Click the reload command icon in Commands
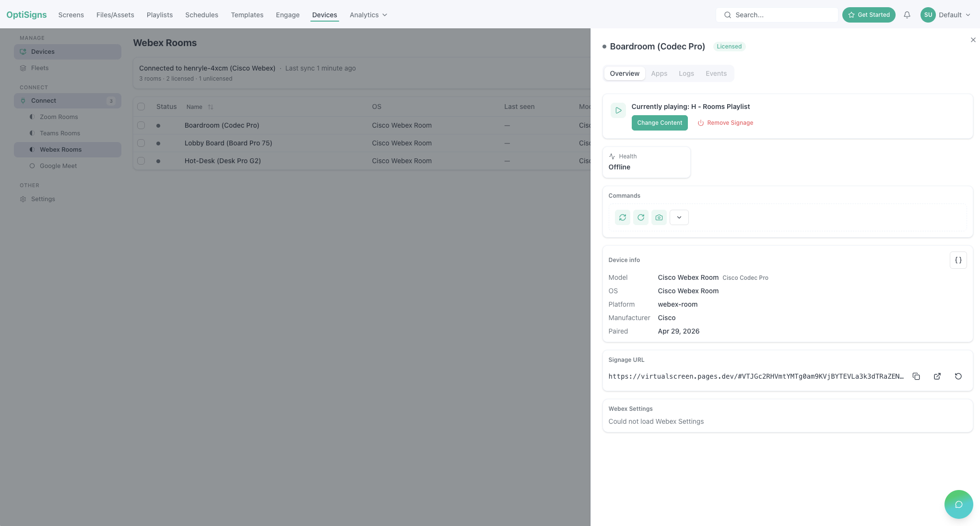Screen dimensions: 980x526 point(641,217)
